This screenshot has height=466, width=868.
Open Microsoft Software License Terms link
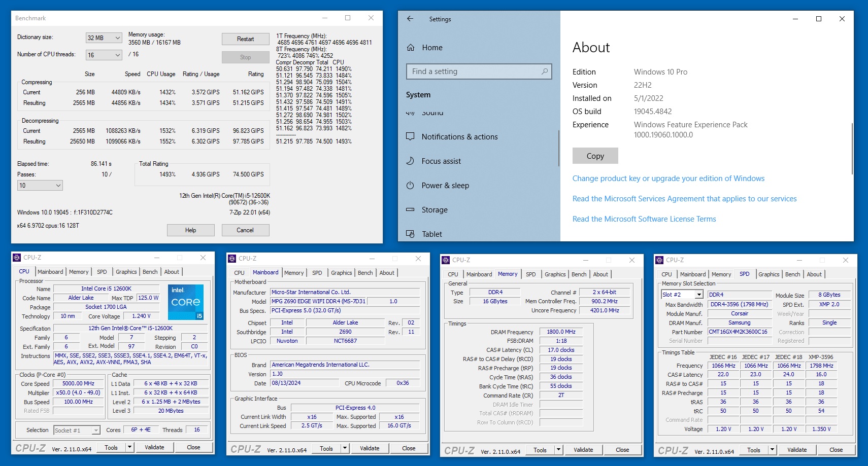644,219
